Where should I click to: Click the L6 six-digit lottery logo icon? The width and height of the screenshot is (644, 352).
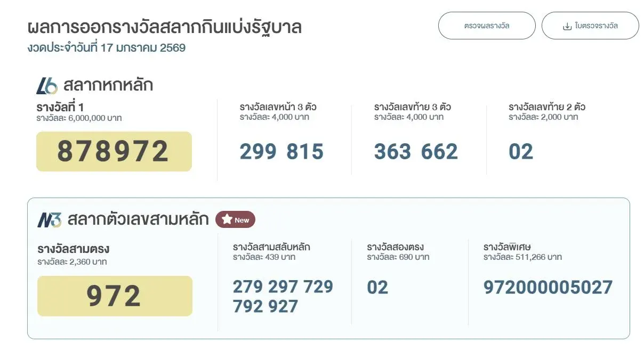point(47,86)
